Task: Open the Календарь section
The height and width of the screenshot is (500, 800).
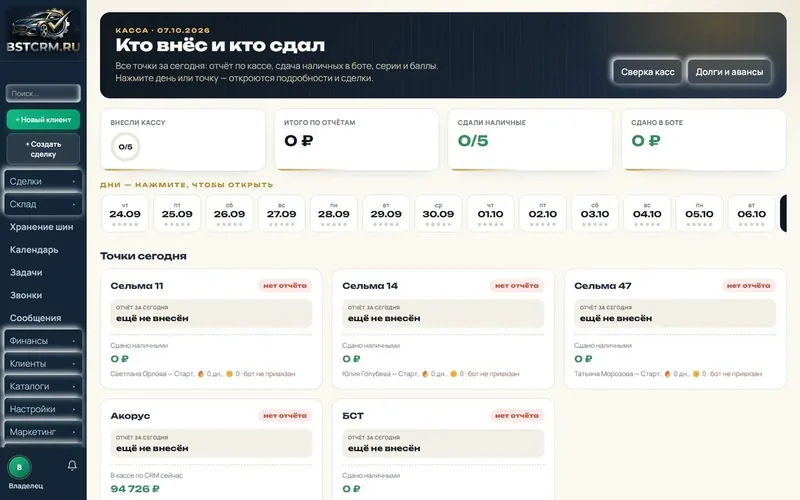Action: tap(34, 250)
